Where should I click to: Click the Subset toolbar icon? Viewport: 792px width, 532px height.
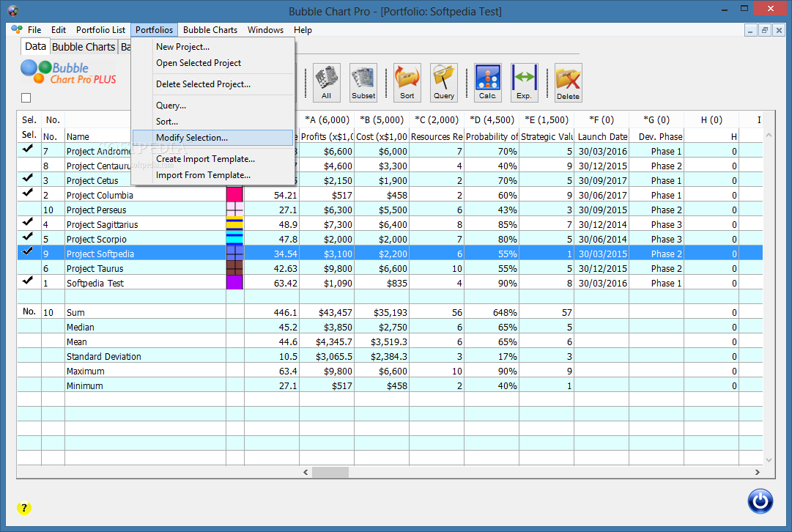pos(363,82)
